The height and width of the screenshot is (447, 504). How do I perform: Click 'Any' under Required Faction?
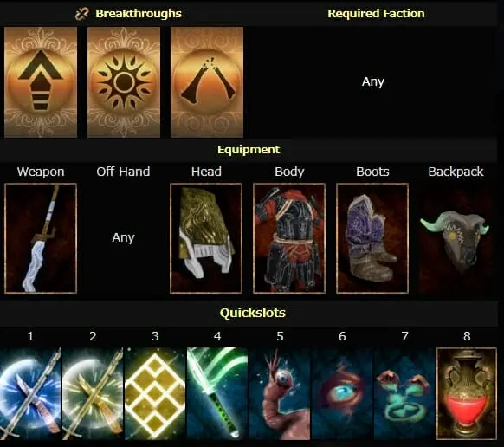point(373,82)
